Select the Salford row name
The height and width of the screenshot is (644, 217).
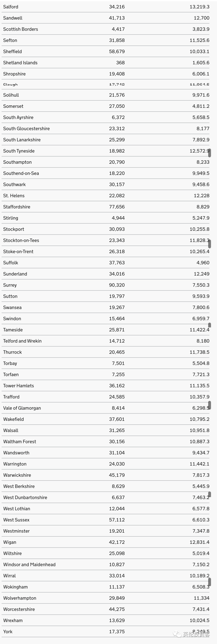pos(11,7)
